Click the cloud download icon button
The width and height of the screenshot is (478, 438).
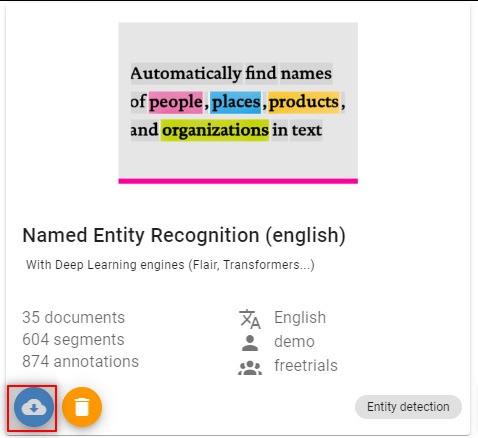34,407
